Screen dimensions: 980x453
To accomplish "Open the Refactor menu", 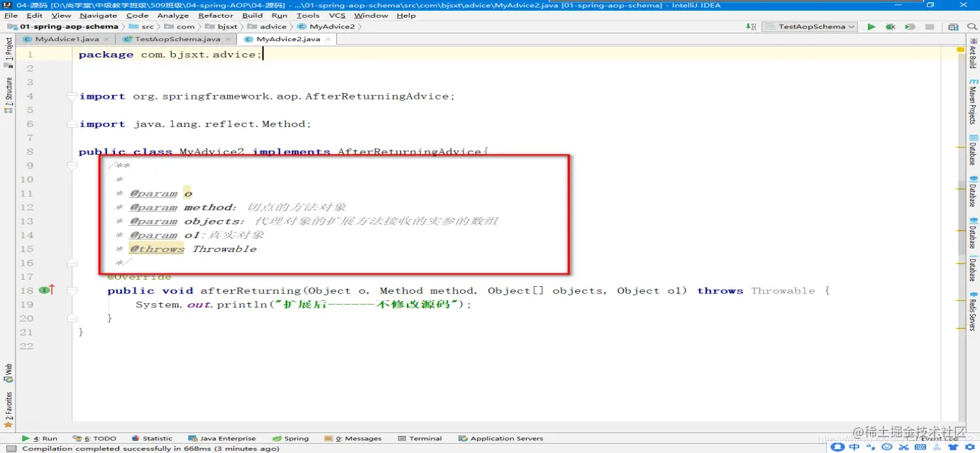I will pos(216,16).
